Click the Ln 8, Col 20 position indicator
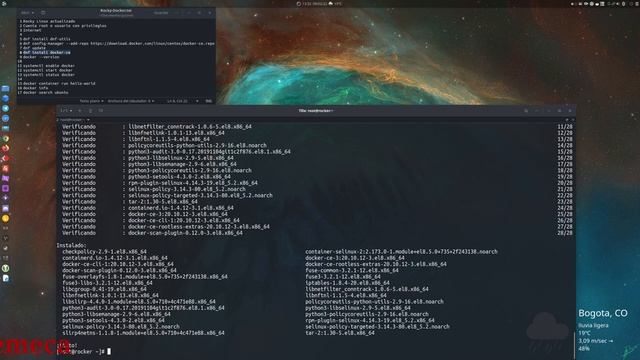640x360 pixels. pos(177,101)
